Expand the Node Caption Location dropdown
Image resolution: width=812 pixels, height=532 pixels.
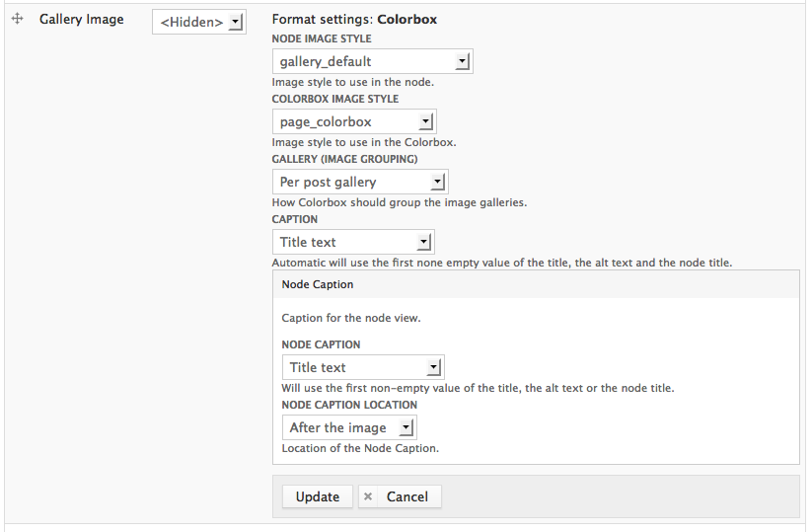point(348,427)
